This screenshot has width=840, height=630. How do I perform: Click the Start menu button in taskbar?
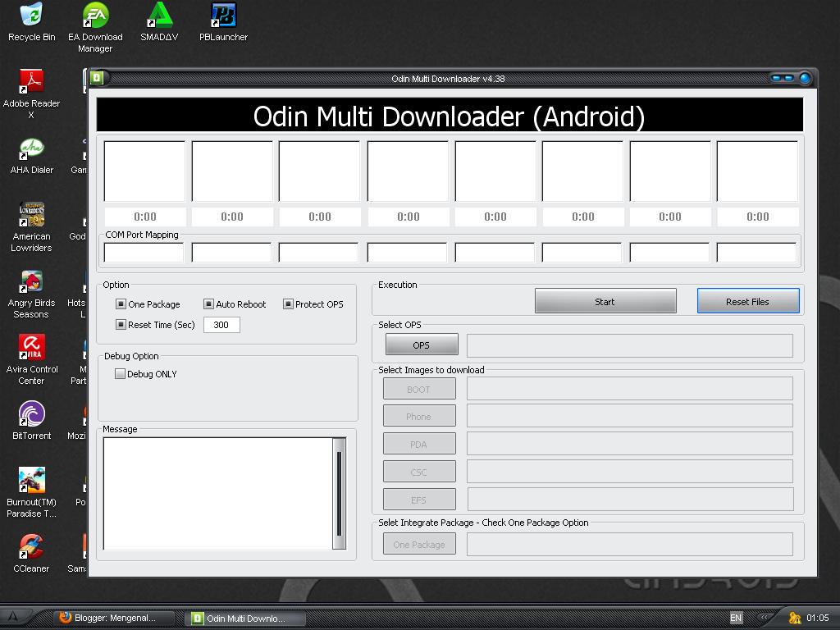(13, 617)
